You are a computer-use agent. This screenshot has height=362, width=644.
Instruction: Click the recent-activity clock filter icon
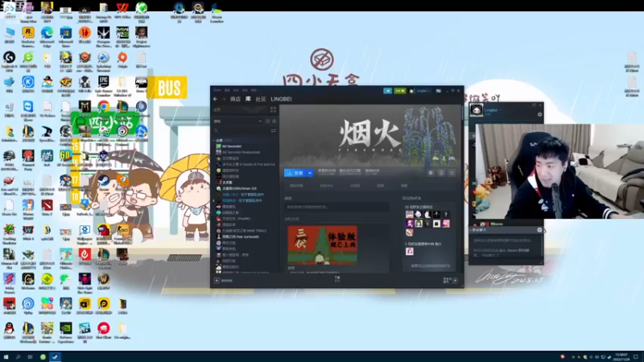(268, 121)
